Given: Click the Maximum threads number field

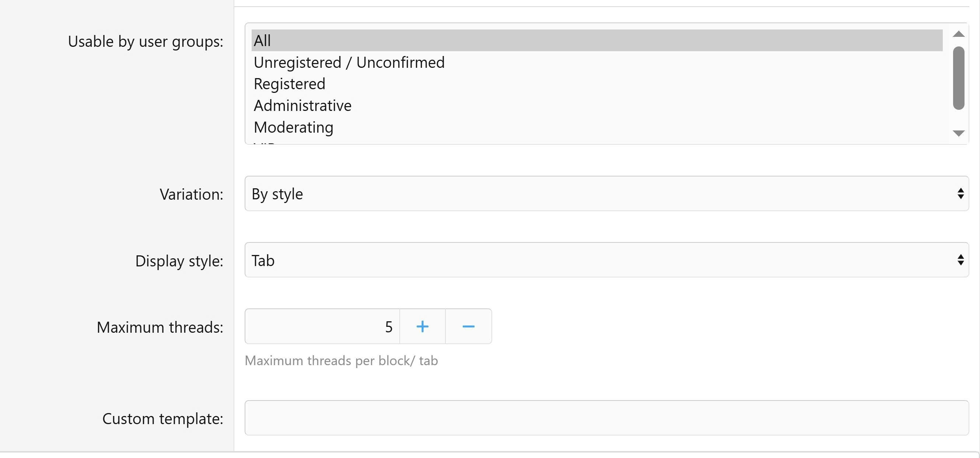Looking at the screenshot, I should point(322,326).
